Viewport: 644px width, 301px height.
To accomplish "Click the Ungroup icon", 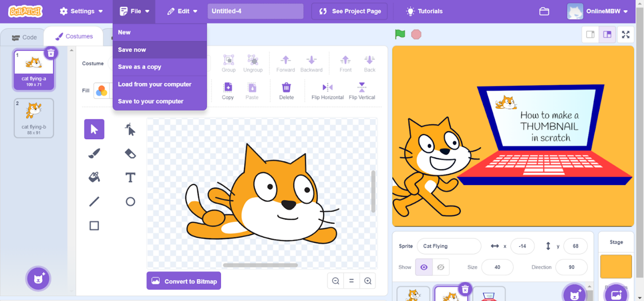I will [253, 63].
